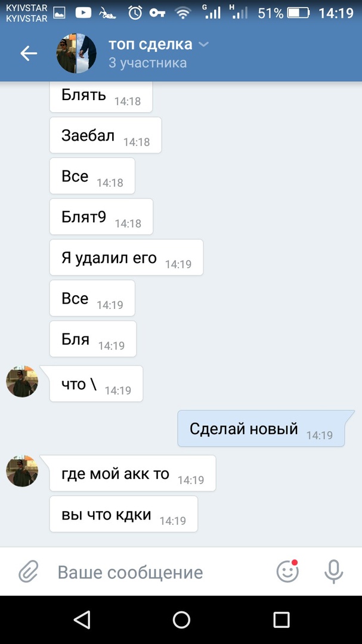The width and height of the screenshot is (362, 644).
Task: Tap the Android back navigation button
Action: 82,620
